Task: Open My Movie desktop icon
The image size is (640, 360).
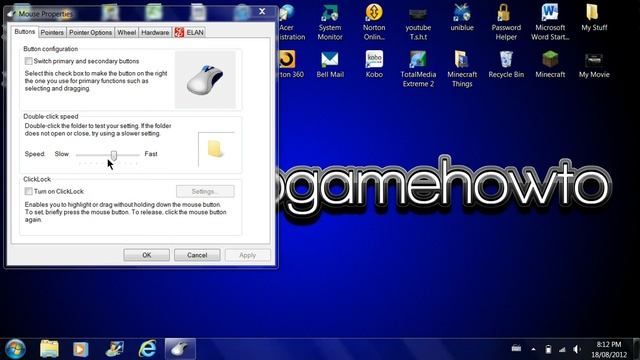Action: point(594,64)
